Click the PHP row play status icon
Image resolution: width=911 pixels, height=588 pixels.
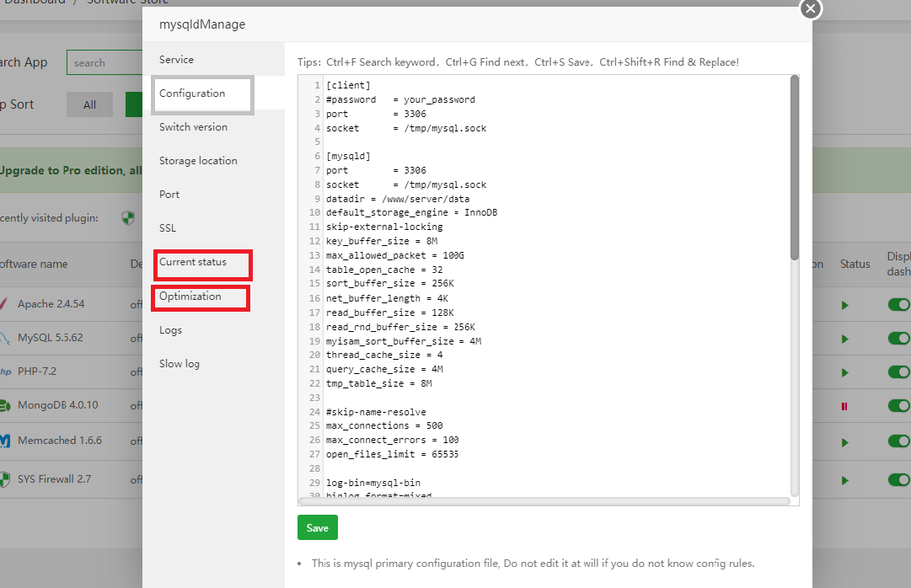tap(844, 372)
